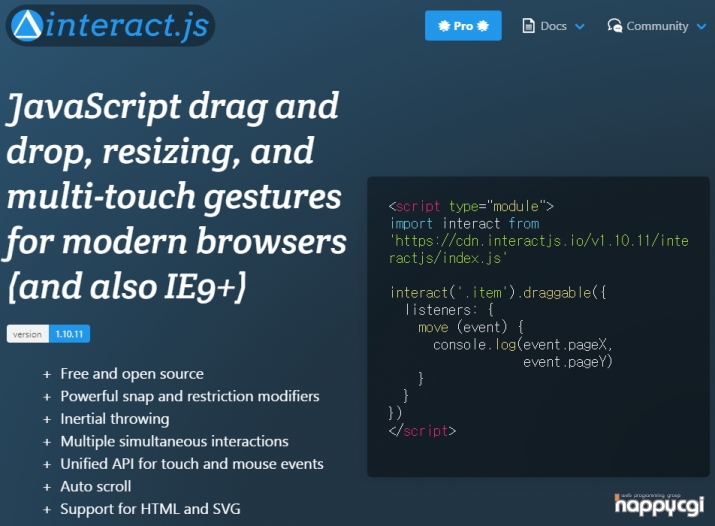Click the 'event.pageY)' code line
This screenshot has width=715, height=526.
click(x=567, y=361)
